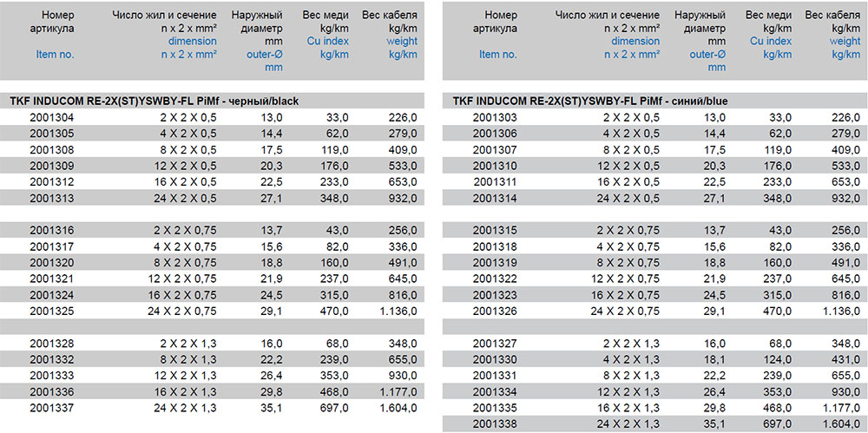The width and height of the screenshot is (868, 433).
Task: Click item number 2001327
Action: (495, 344)
